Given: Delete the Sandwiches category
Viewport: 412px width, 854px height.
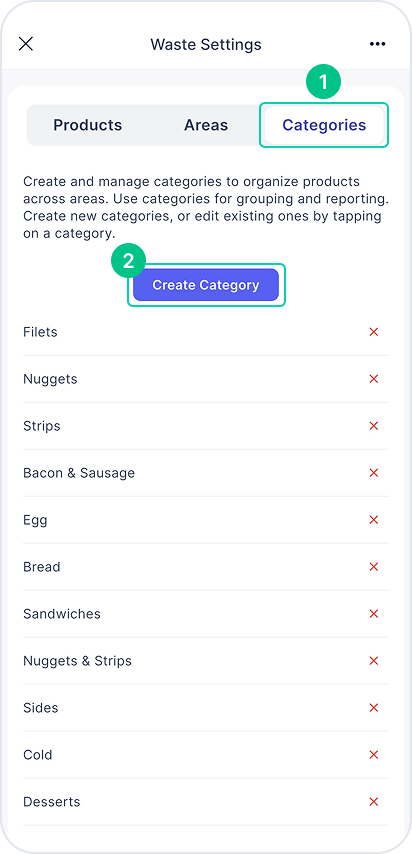Looking at the screenshot, I should (x=374, y=614).
